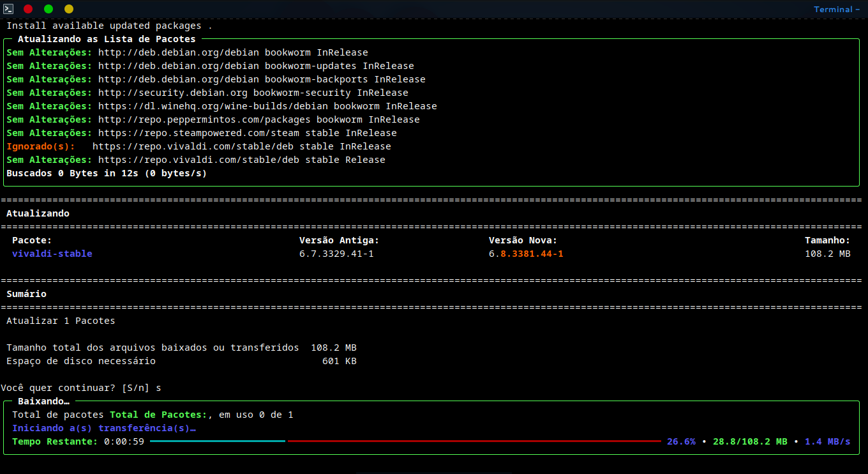Click the "Você quer continuar? [S/n]" prompt line

tap(80, 388)
